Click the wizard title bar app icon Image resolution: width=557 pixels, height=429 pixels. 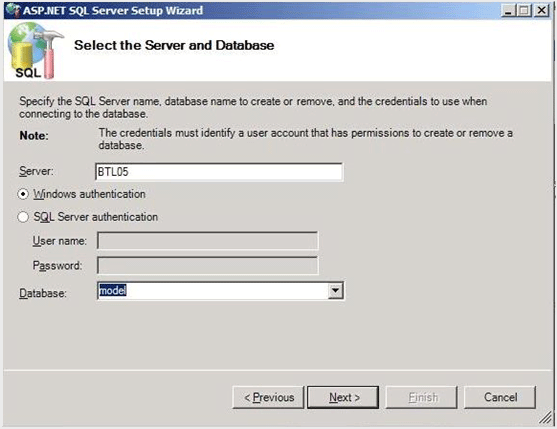pos(13,10)
